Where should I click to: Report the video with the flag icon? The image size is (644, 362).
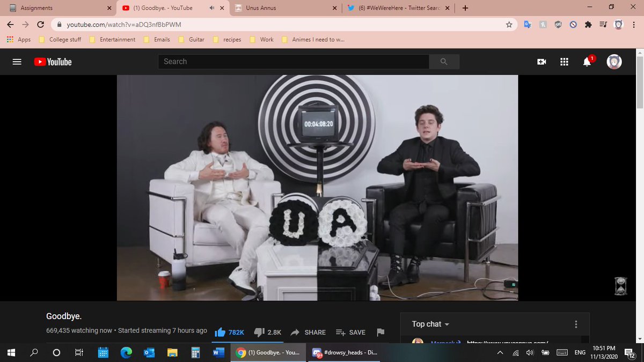click(380, 332)
